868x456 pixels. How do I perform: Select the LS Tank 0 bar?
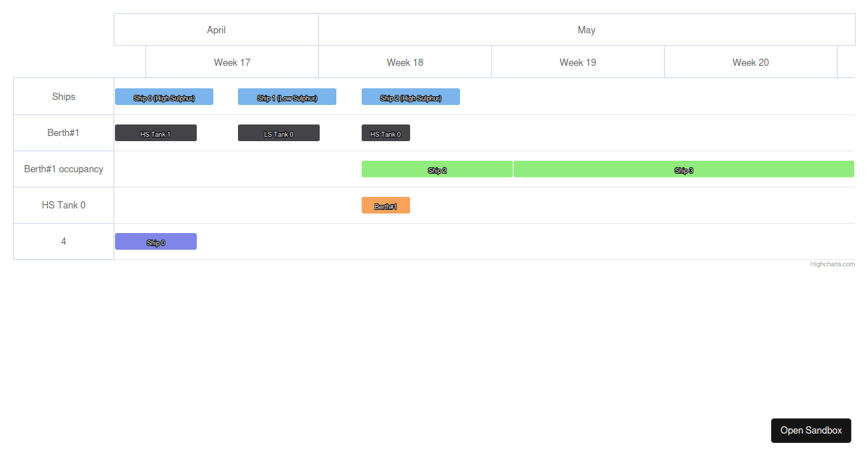(x=278, y=132)
